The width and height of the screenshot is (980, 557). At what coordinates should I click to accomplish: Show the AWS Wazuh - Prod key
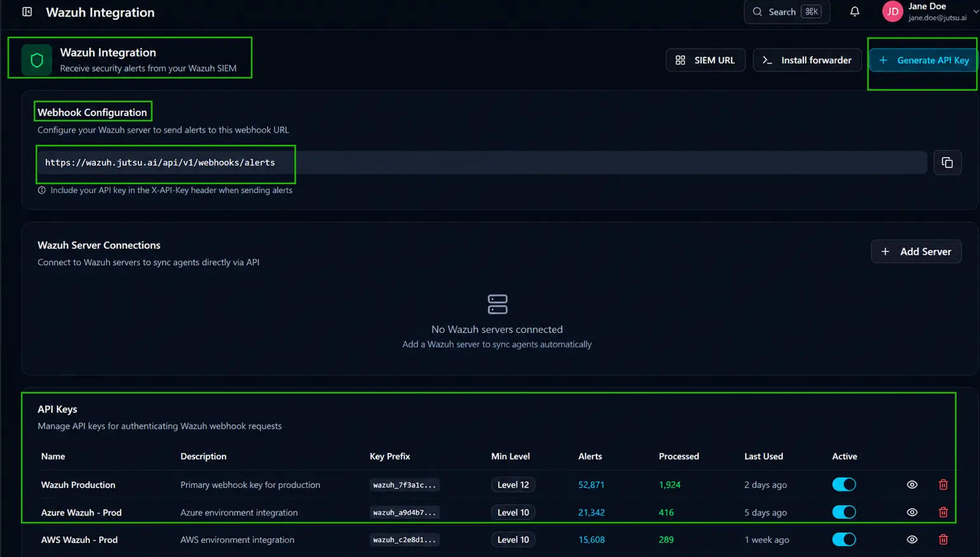point(912,539)
